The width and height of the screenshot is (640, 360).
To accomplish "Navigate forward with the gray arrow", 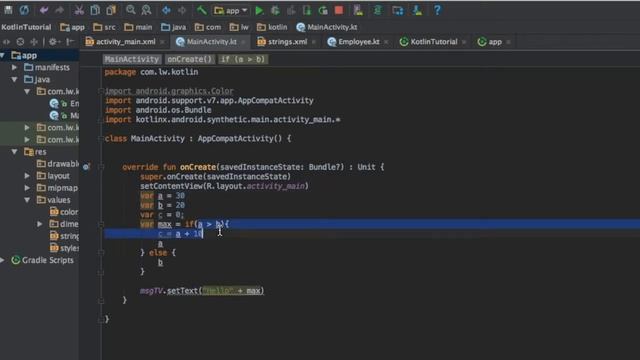I will [x=182, y=10].
